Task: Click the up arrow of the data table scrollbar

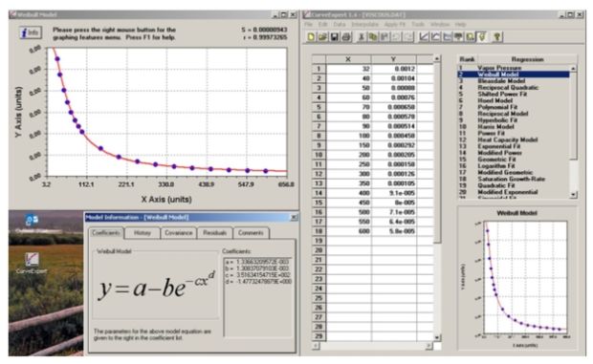Action: [437, 59]
